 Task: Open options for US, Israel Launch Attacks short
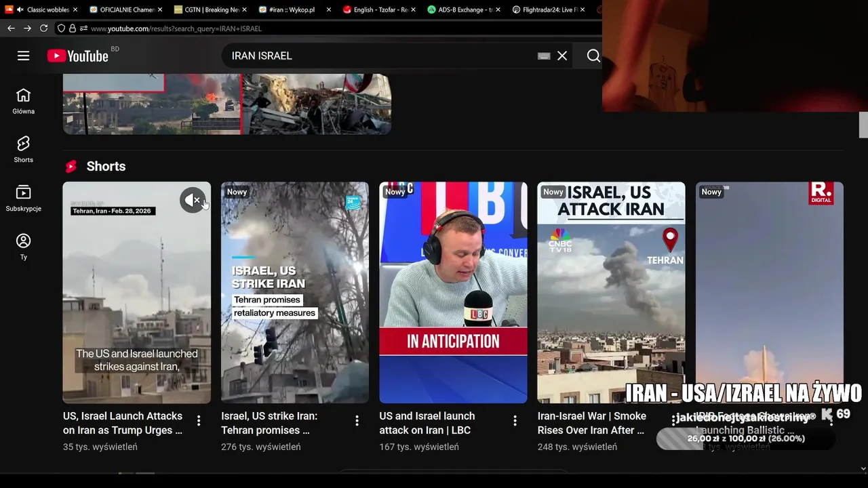click(x=199, y=421)
